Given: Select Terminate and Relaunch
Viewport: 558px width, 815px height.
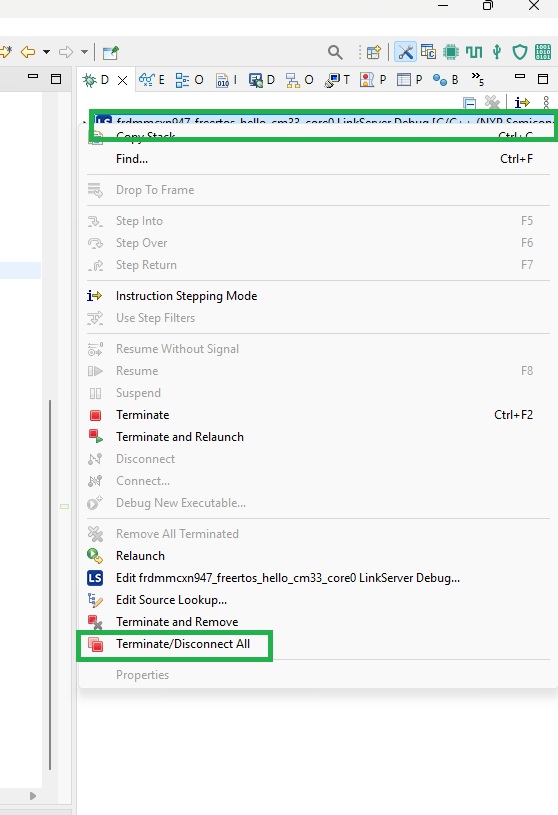Looking at the screenshot, I should pyautogui.click(x=318, y=437).
